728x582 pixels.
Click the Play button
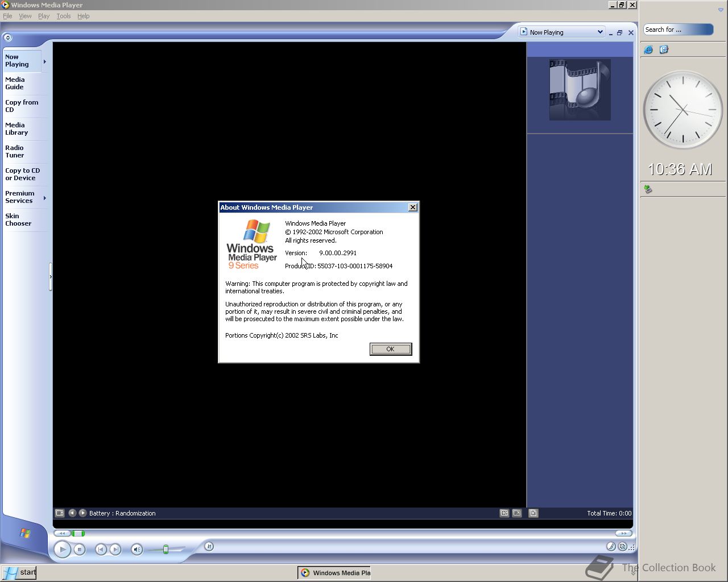[x=63, y=550]
